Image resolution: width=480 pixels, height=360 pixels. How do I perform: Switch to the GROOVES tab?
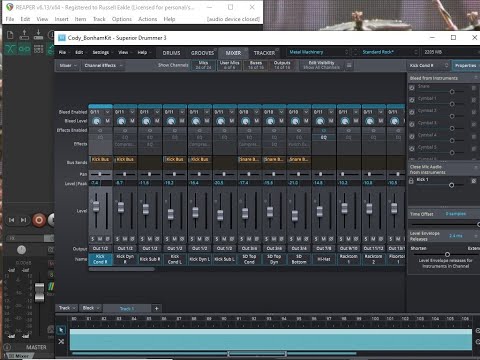[202, 53]
